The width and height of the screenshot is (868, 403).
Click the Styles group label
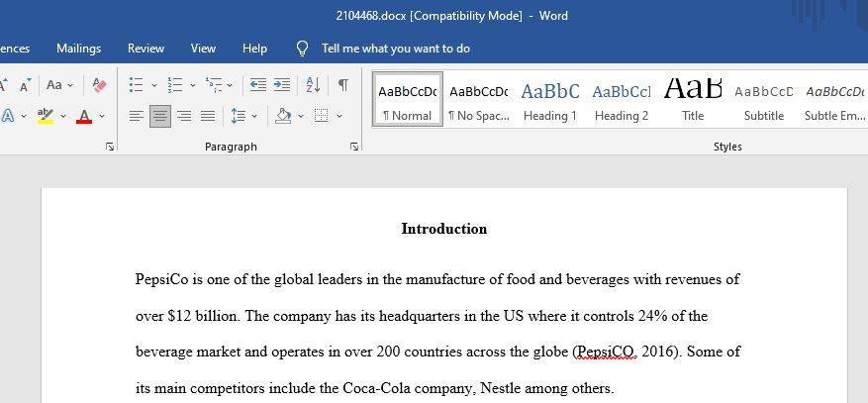click(727, 147)
